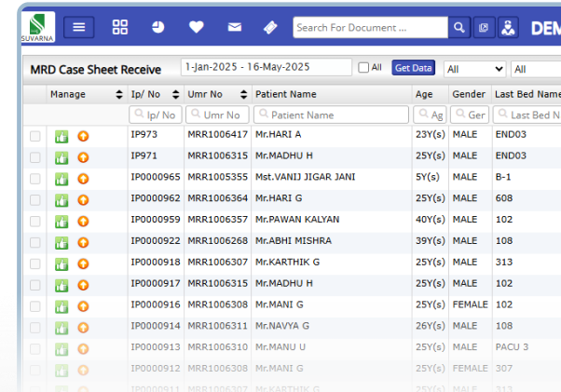Click the ticket tag icon

270,27
